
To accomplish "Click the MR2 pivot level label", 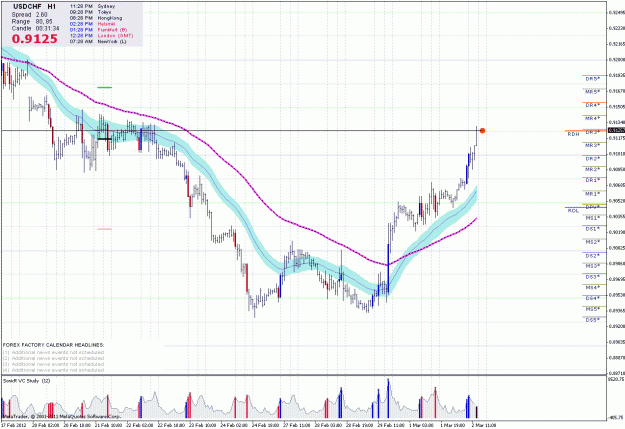I will click(593, 170).
